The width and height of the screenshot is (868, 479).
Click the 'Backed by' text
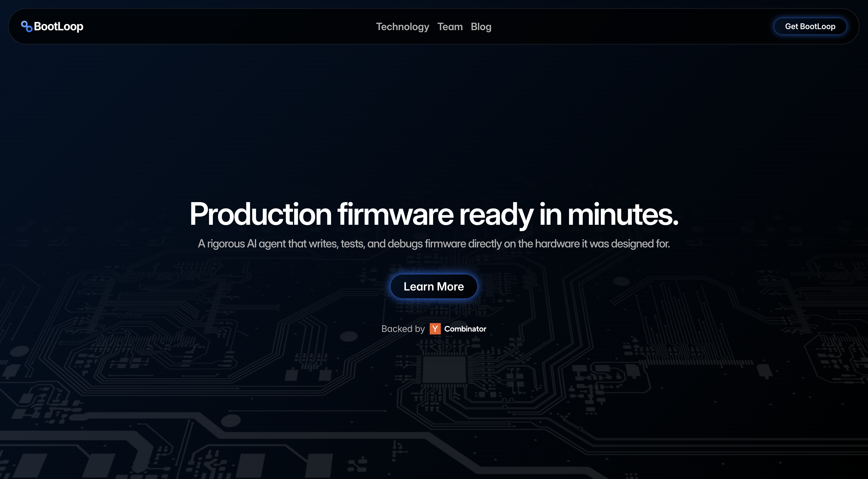pos(403,329)
